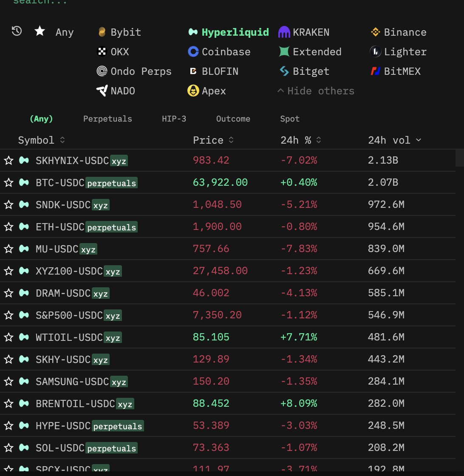Switch to the HIP-3 tab

tap(174, 119)
